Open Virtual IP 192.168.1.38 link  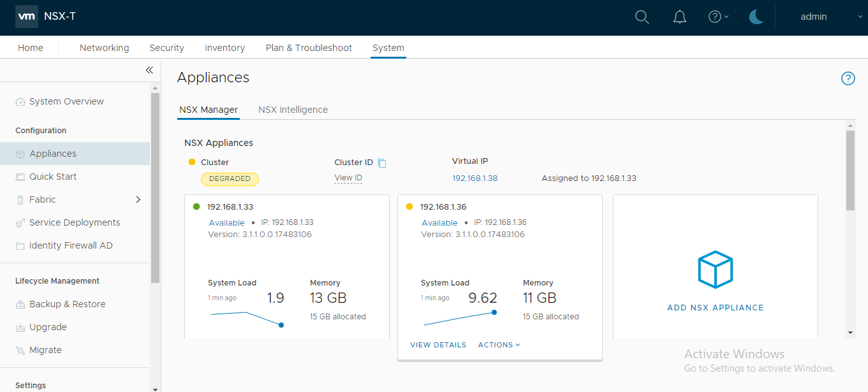474,178
